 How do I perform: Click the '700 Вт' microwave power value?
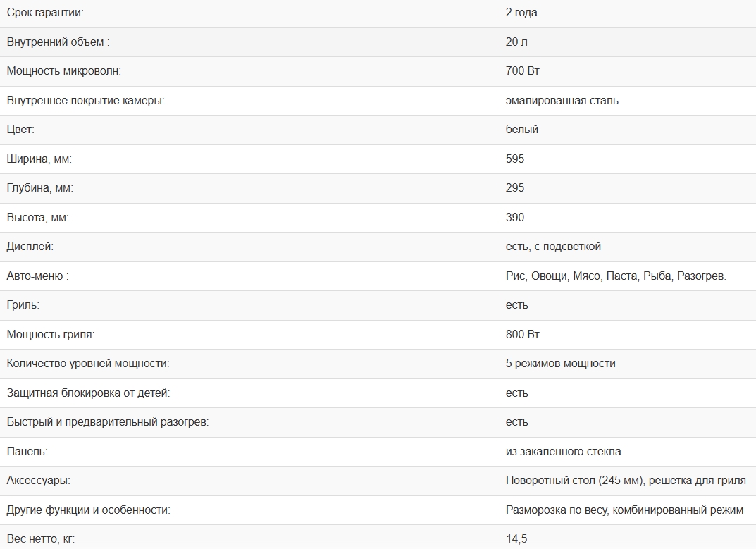click(523, 71)
